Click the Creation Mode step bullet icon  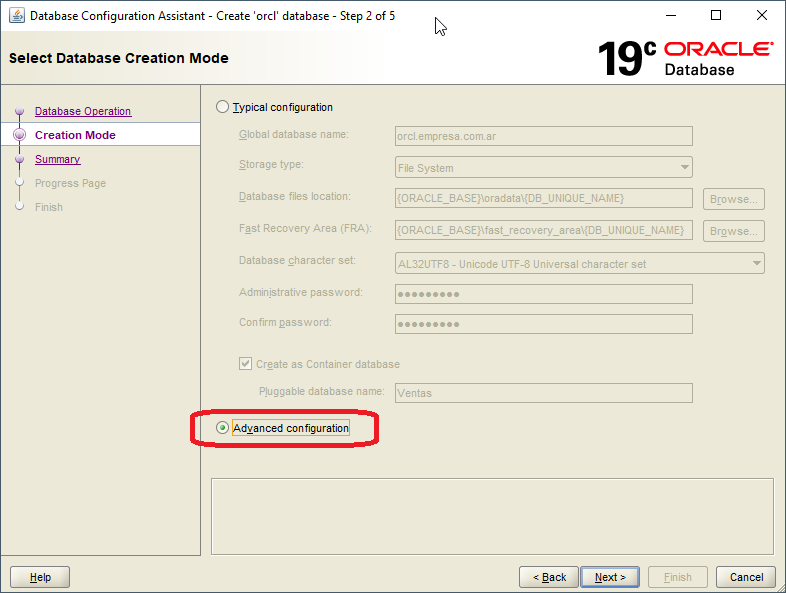click(20, 135)
